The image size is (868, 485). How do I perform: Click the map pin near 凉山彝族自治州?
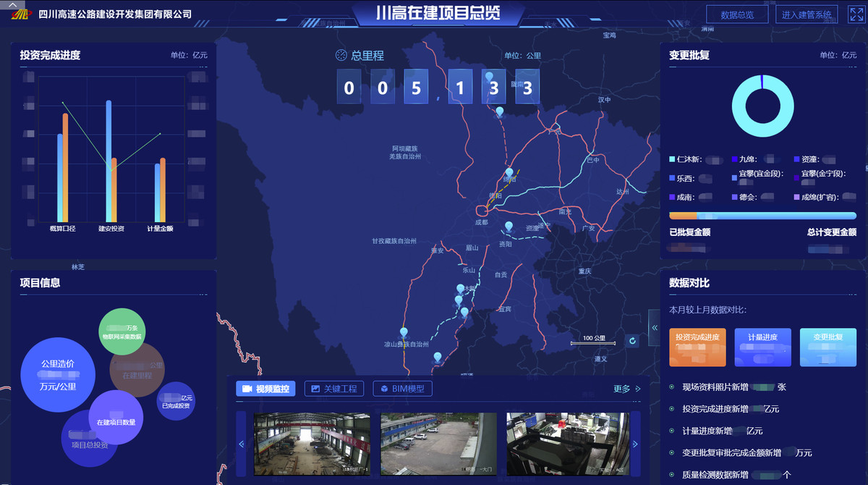(x=404, y=333)
